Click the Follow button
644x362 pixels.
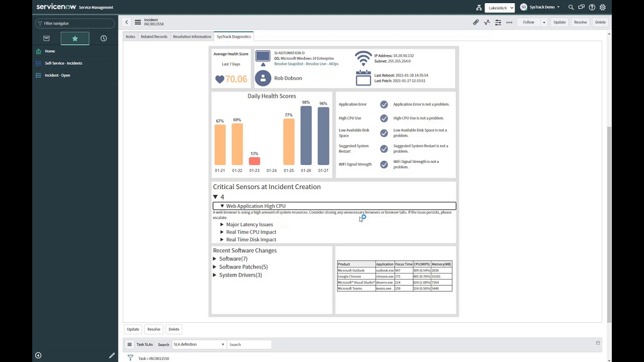click(x=529, y=22)
